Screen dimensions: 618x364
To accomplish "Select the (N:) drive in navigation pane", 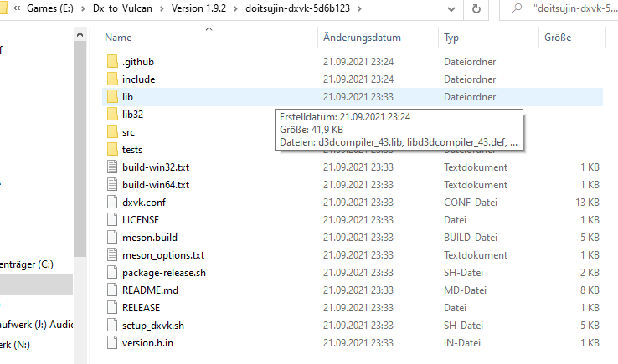I will (15, 345).
